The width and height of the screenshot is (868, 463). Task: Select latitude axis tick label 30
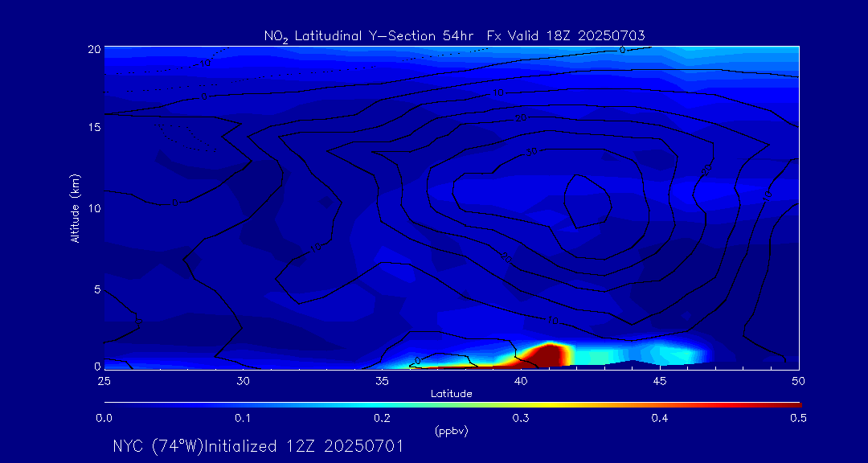pos(243,381)
